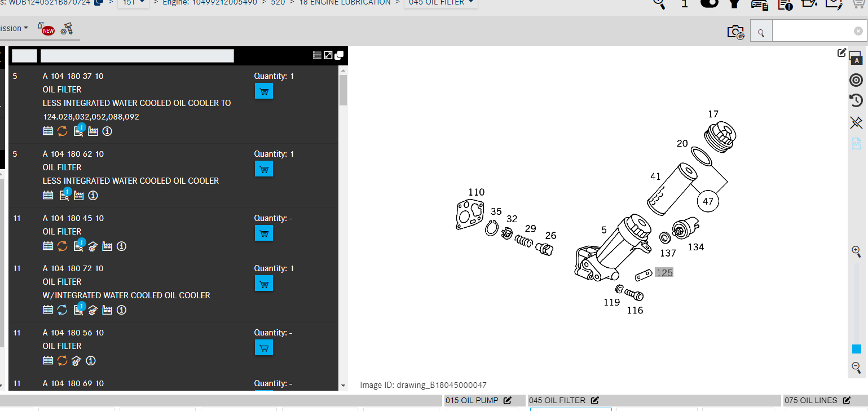The width and height of the screenshot is (868, 411).
Task: Switch to the 075 OIL LINES tab
Action: tap(817, 400)
